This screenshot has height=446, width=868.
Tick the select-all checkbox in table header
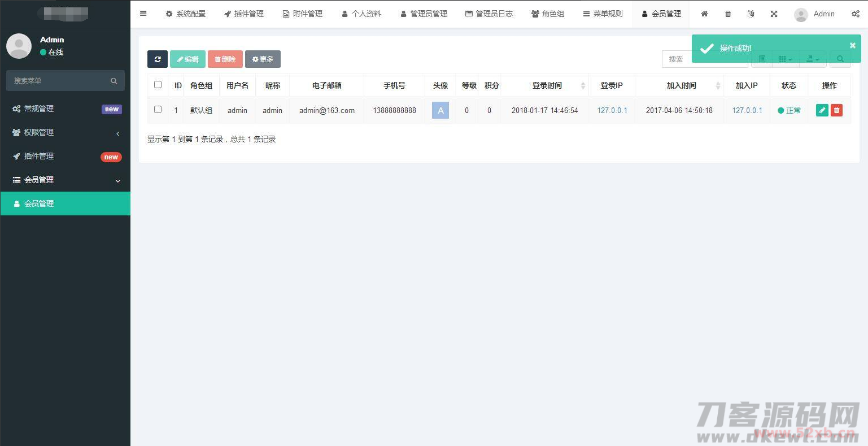pos(158,85)
